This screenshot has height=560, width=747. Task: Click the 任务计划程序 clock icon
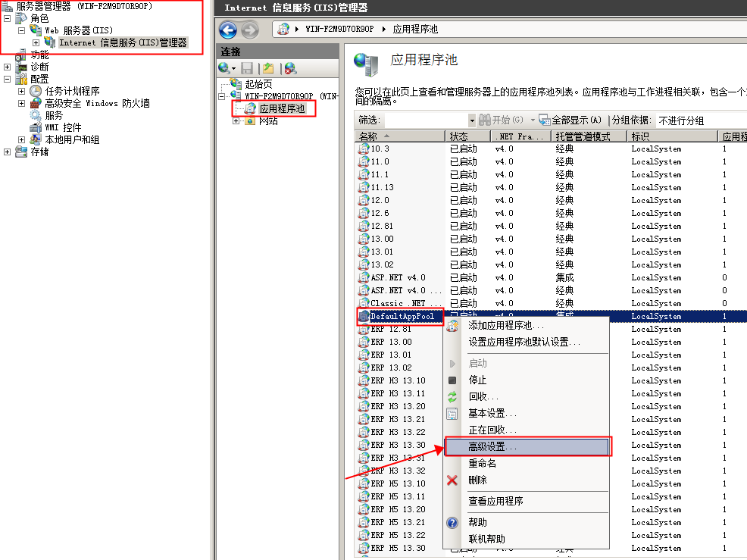click(x=36, y=91)
